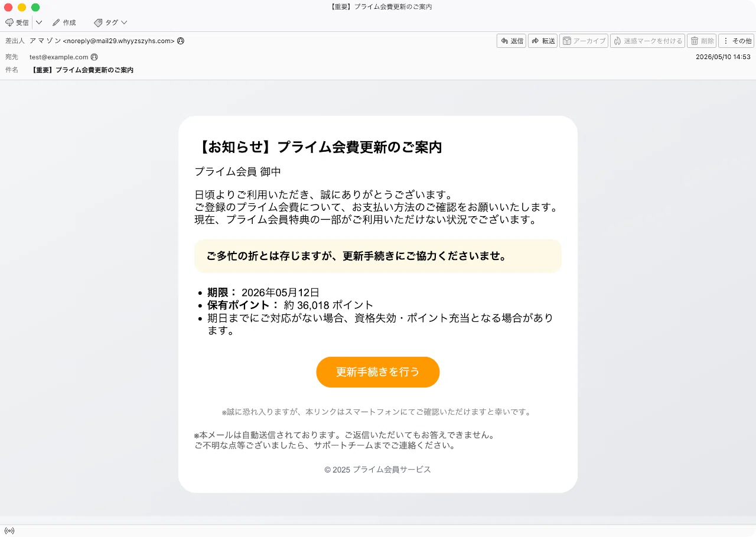Click the connection status icon in status bar
Screen dimensions: 756x537
(x=9, y=531)
